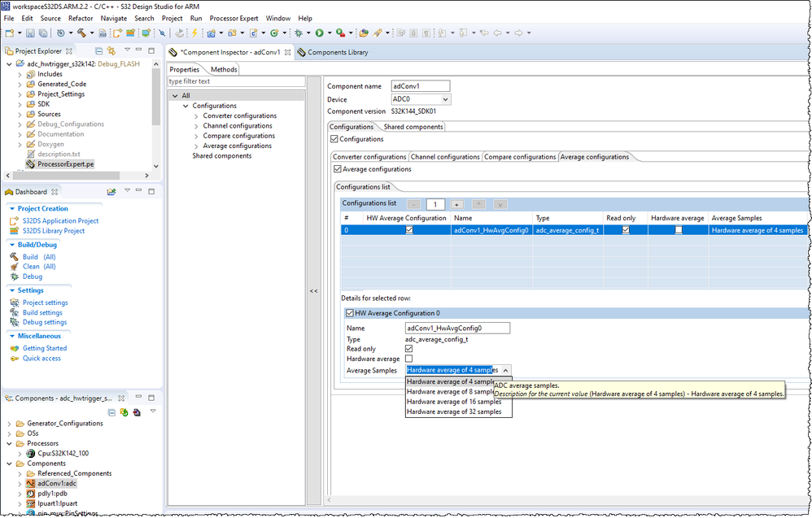The image size is (812, 518).
Task: Click the green refresh icon in Components view
Action: click(x=124, y=412)
